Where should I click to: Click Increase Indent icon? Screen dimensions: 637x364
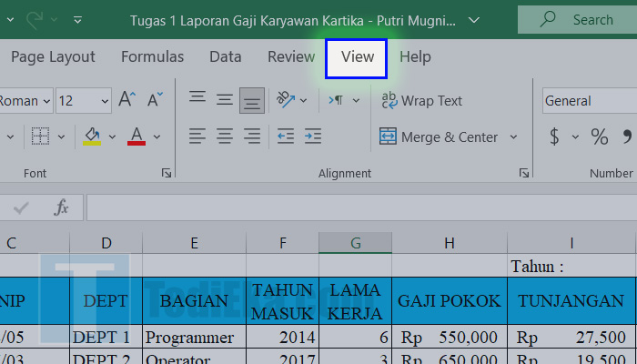pyautogui.click(x=313, y=136)
